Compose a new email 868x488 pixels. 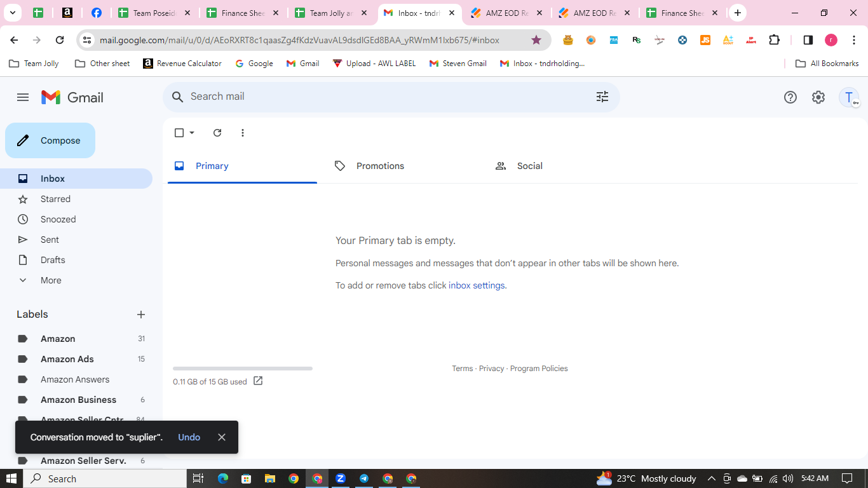tap(50, 140)
